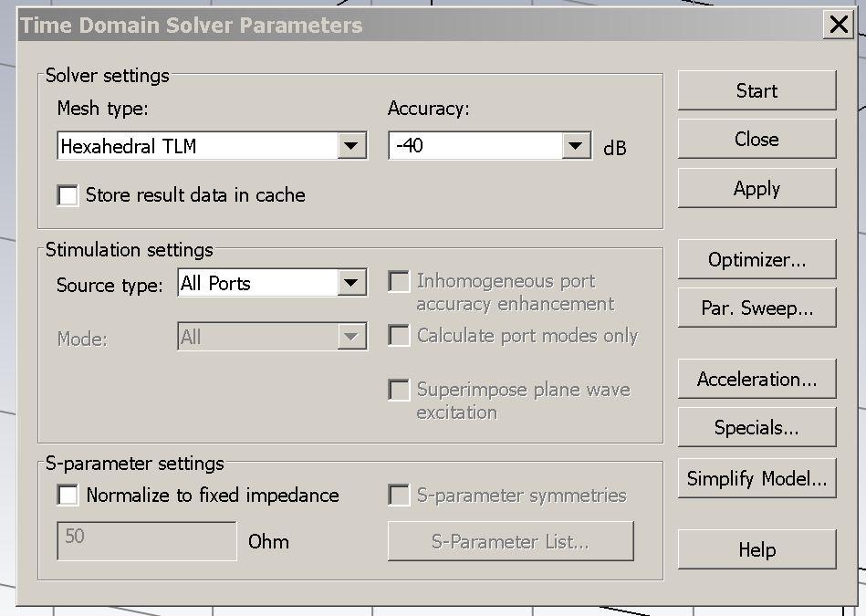
Task: Open the Help documentation
Action: coord(756,549)
